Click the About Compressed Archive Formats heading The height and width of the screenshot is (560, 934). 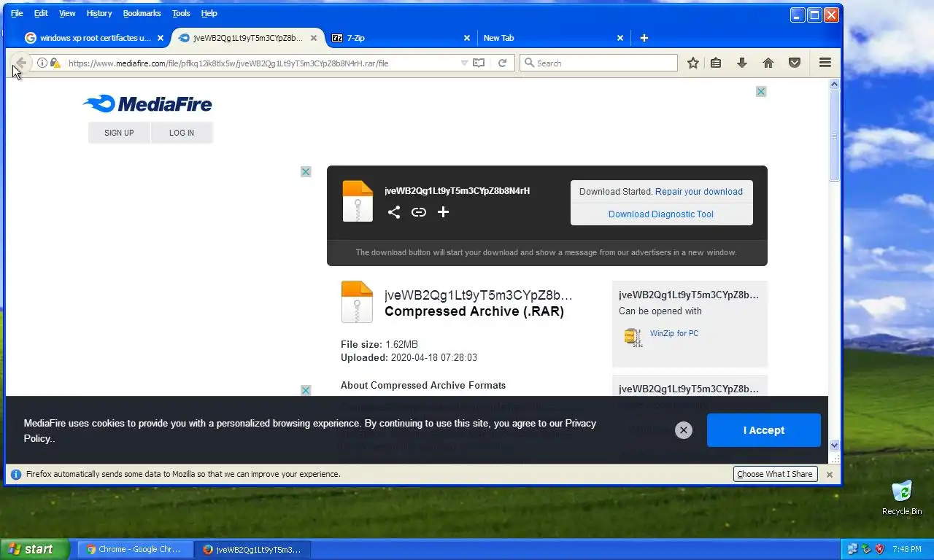tap(423, 385)
